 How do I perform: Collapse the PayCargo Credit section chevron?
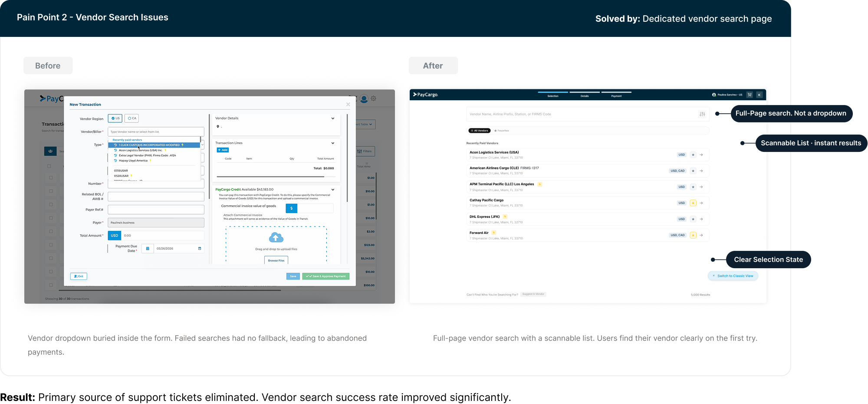pyautogui.click(x=333, y=190)
